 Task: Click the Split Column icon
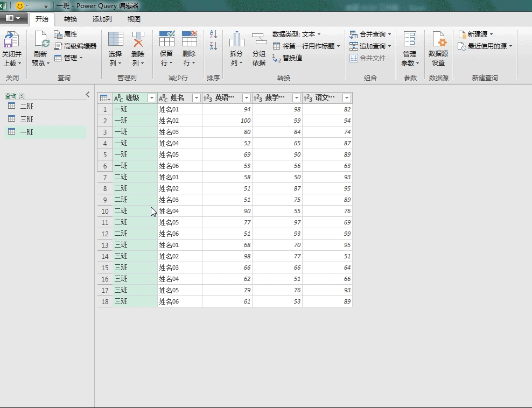pos(236,40)
